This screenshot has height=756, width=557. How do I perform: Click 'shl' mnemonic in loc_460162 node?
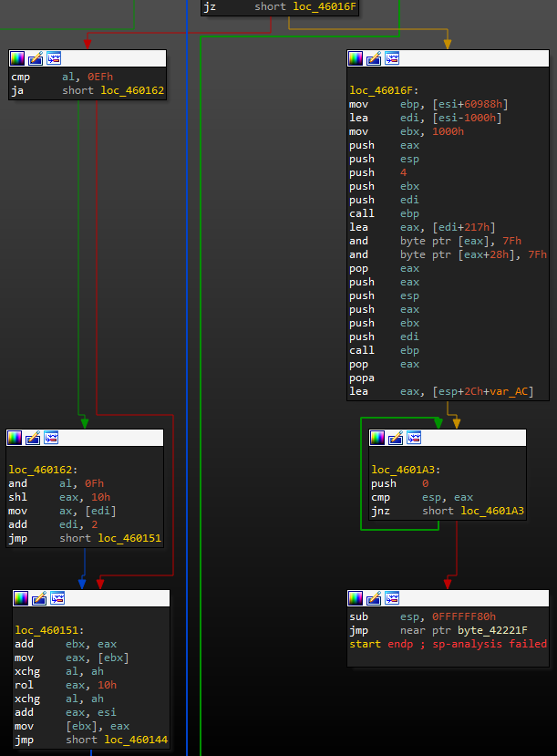click(x=18, y=498)
